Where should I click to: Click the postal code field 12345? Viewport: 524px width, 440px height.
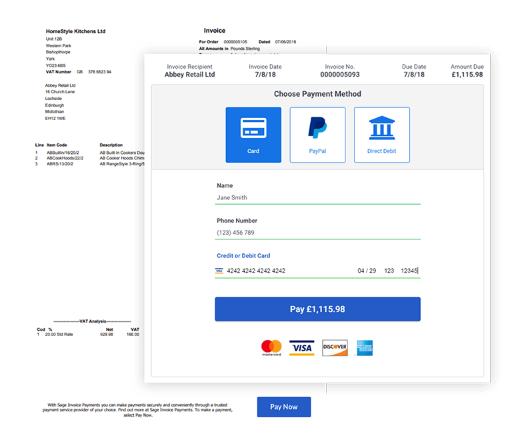click(x=409, y=271)
